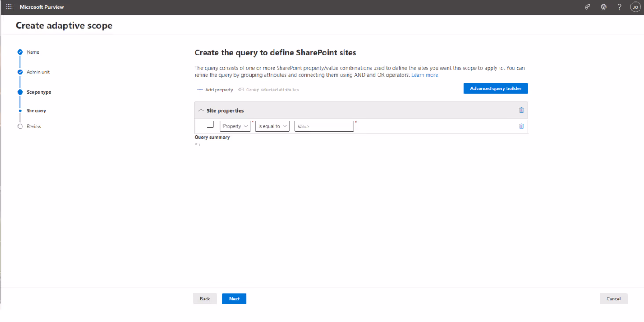Select the Review step
Image resolution: width=644 pixels, height=322 pixels.
pyautogui.click(x=34, y=127)
